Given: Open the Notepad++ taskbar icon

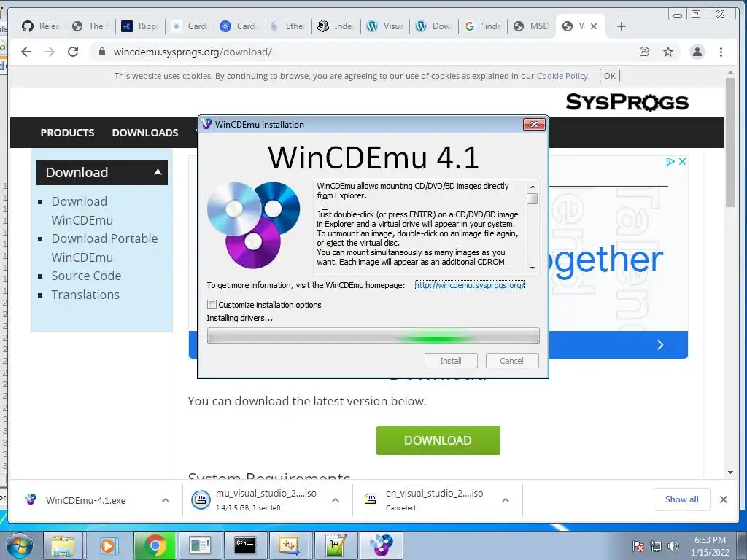Looking at the screenshot, I should click(x=336, y=545).
